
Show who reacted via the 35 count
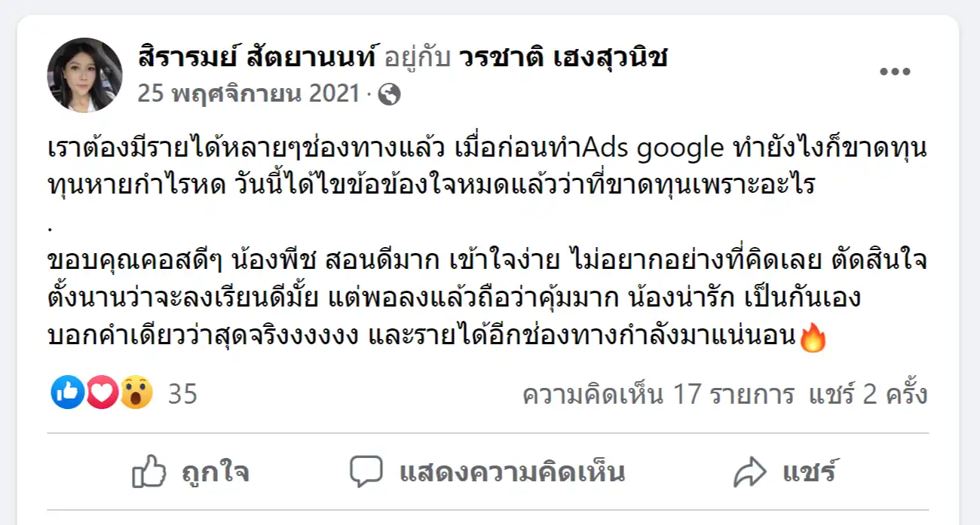click(182, 394)
